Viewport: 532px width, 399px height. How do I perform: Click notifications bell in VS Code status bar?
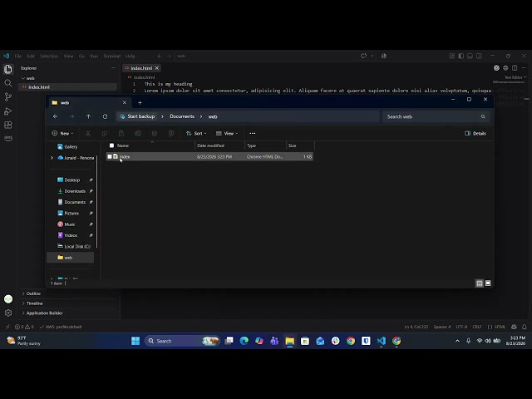click(525, 327)
